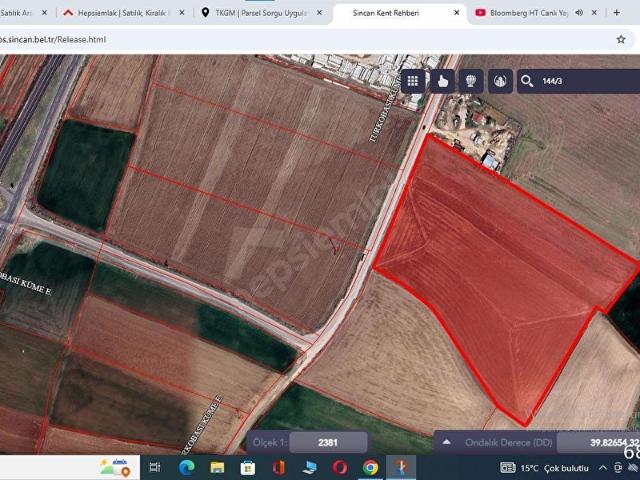Viewport: 640px width, 480px height.
Task: Click the globe basemap icon
Action: 471,81
